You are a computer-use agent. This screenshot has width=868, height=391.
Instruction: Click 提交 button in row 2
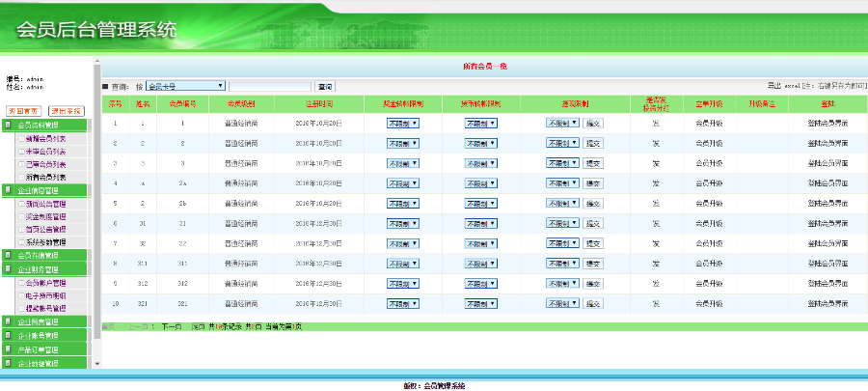(593, 144)
